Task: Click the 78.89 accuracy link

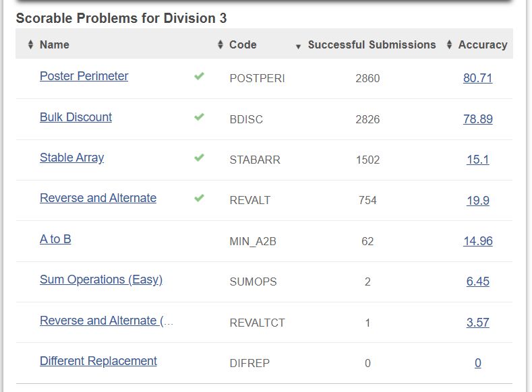Action: tap(477, 119)
